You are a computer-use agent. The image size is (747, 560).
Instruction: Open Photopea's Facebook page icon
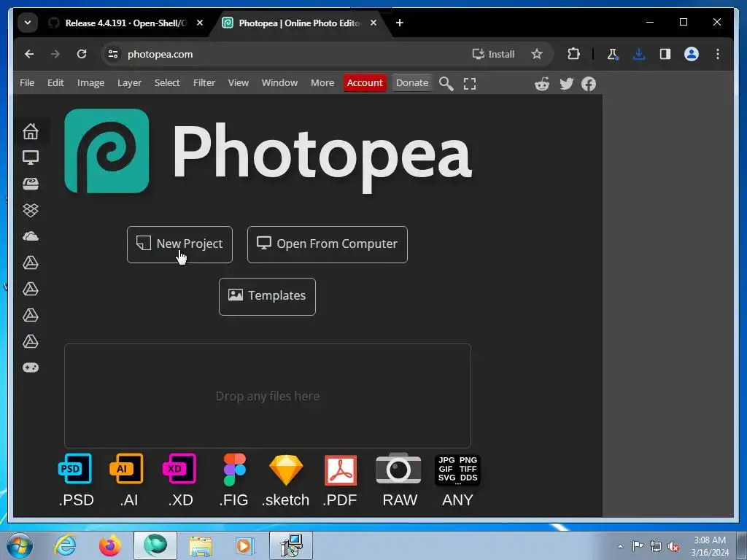pyautogui.click(x=589, y=84)
